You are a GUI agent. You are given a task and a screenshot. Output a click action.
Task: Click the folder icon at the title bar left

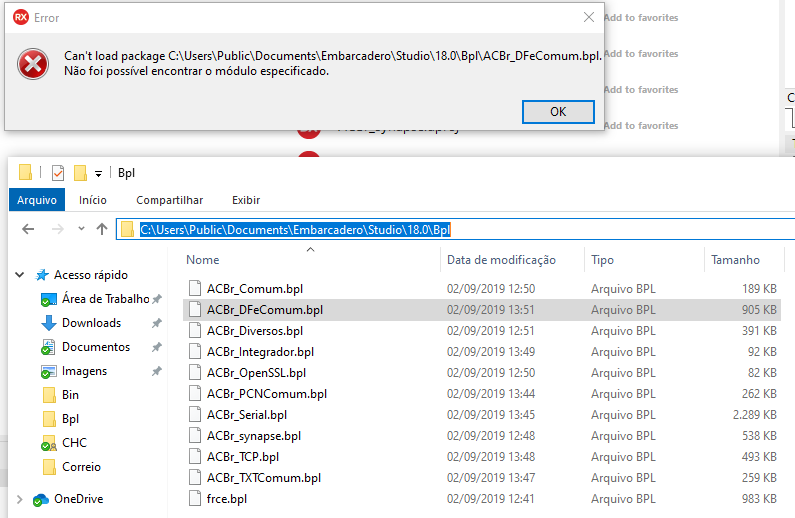point(25,172)
